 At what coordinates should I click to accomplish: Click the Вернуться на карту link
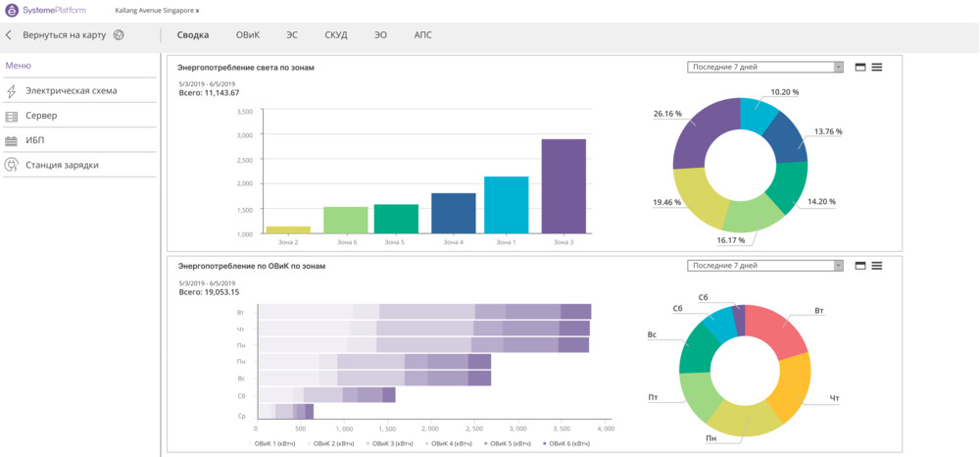[x=65, y=35]
